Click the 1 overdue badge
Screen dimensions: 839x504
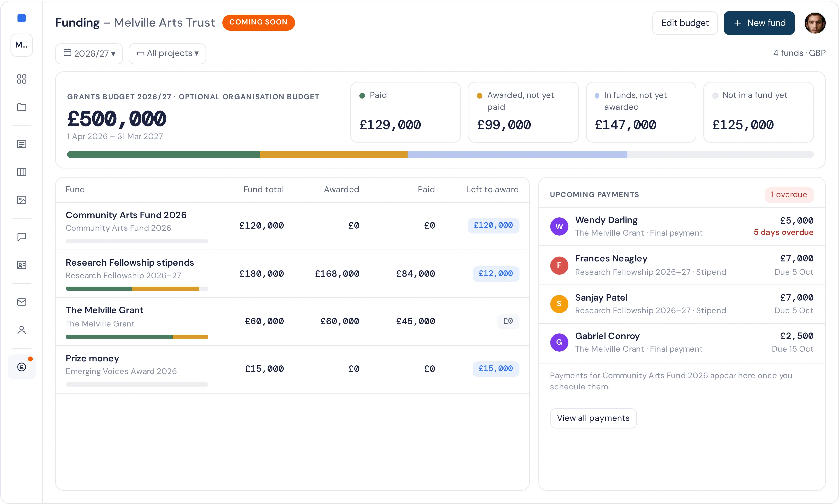[x=789, y=195]
